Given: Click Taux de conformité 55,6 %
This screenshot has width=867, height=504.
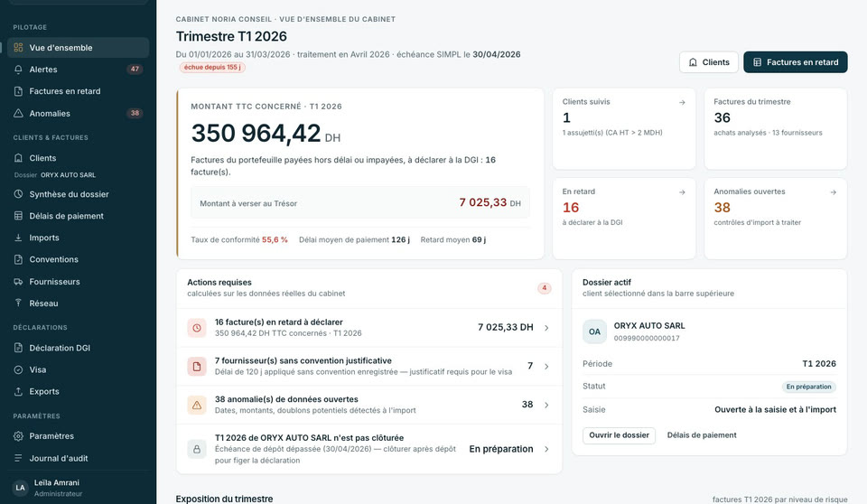Looking at the screenshot, I should click(x=238, y=239).
